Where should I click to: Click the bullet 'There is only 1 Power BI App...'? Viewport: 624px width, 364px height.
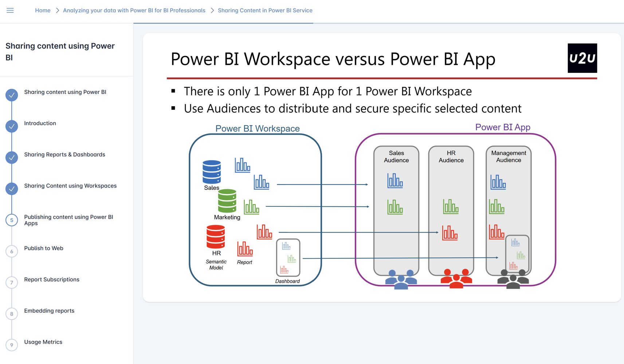point(327,91)
